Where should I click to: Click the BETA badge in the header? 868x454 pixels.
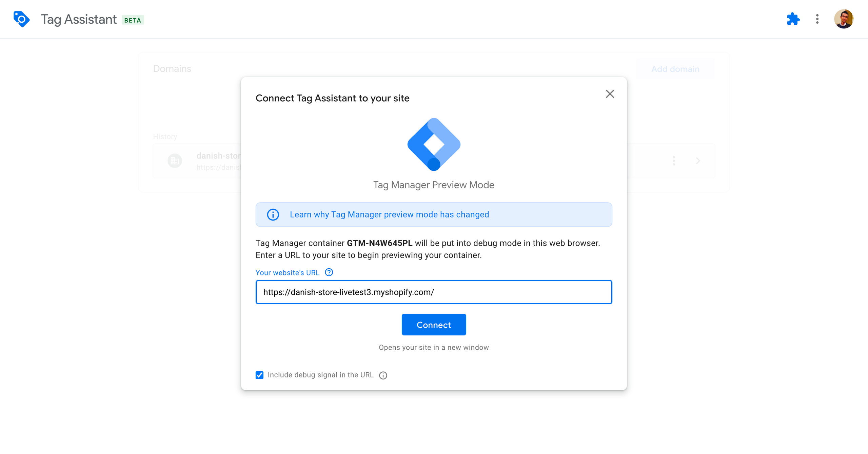[133, 20]
